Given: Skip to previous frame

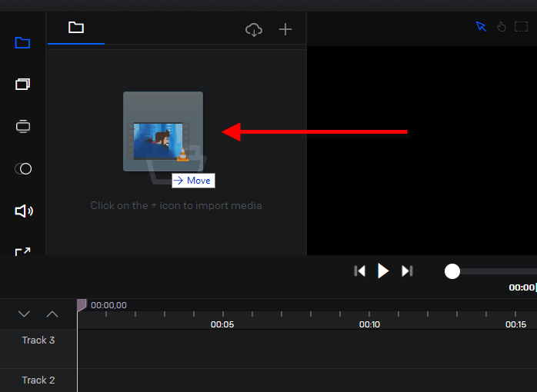Looking at the screenshot, I should [x=359, y=271].
